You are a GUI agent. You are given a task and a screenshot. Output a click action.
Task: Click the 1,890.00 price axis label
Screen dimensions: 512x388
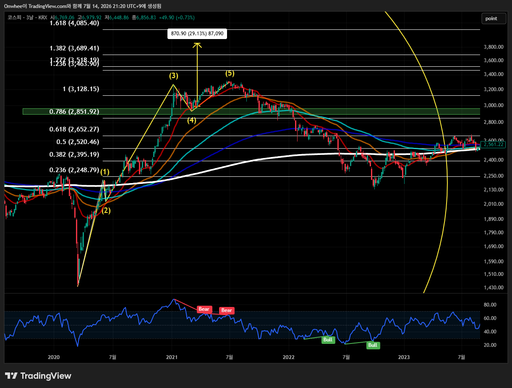click(494, 219)
